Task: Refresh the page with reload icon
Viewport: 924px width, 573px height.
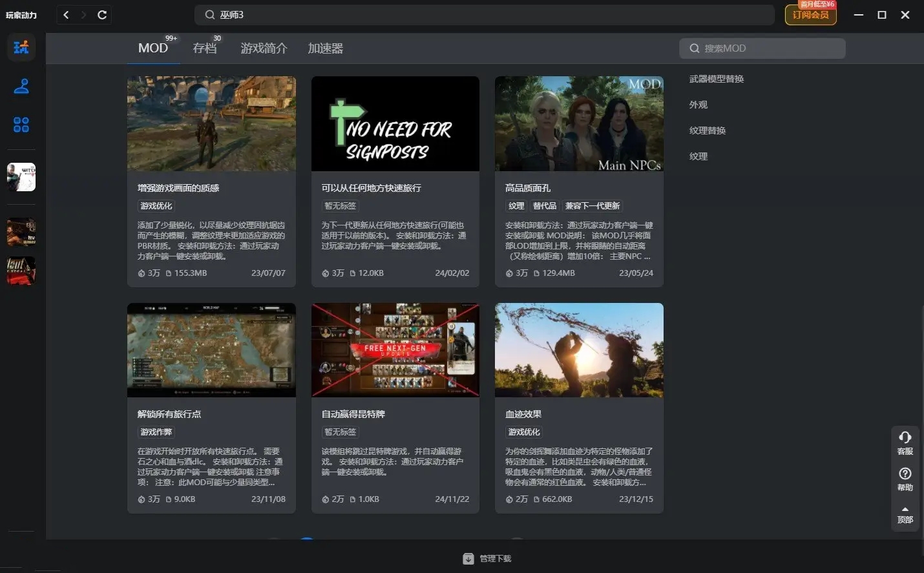Action: [102, 15]
